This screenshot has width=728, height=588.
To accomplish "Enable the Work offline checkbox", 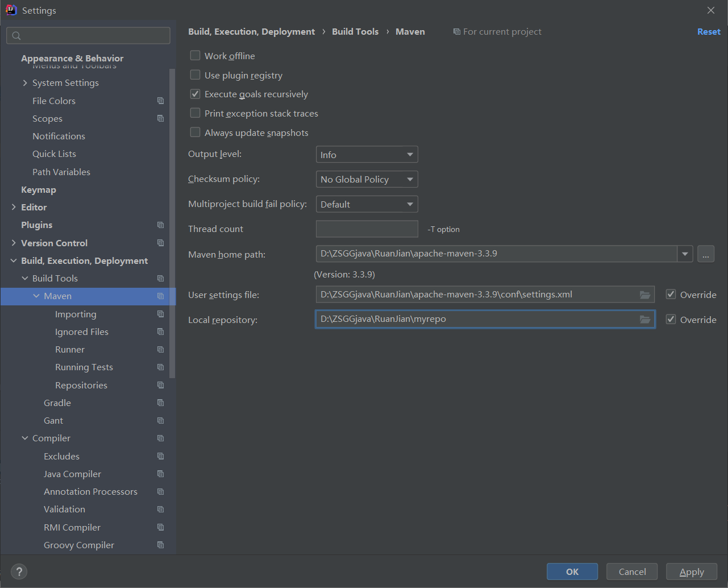I will pos(195,56).
